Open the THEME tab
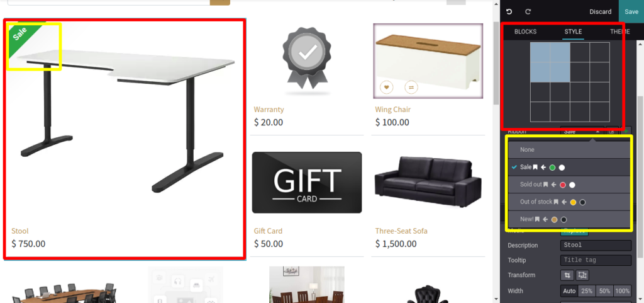644x303 pixels. [619, 31]
